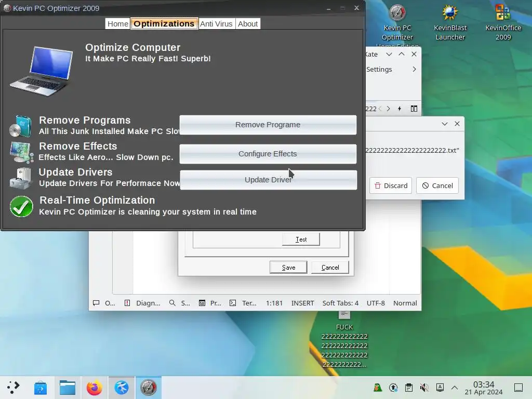Open Discover software center from taskbar
Image resolution: width=532 pixels, height=399 pixels.
41,388
